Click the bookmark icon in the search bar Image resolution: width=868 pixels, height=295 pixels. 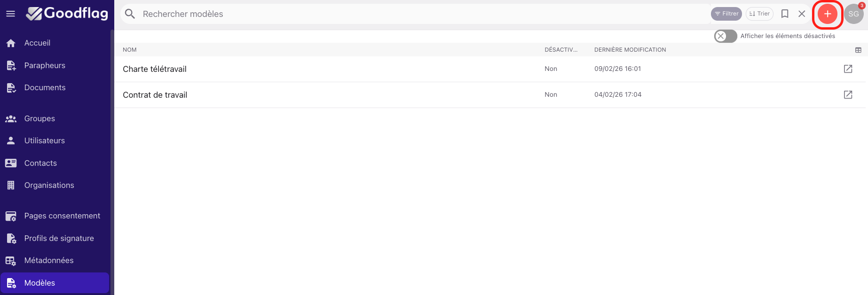coord(785,14)
